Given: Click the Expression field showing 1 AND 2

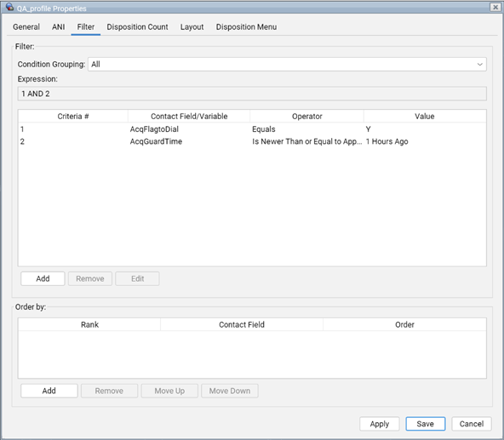Looking at the screenshot, I should (252, 94).
